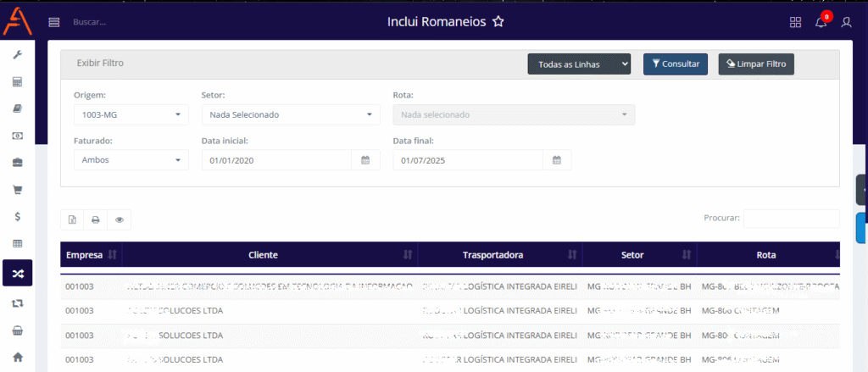Click the wrench icon in sidebar

[x=17, y=55]
